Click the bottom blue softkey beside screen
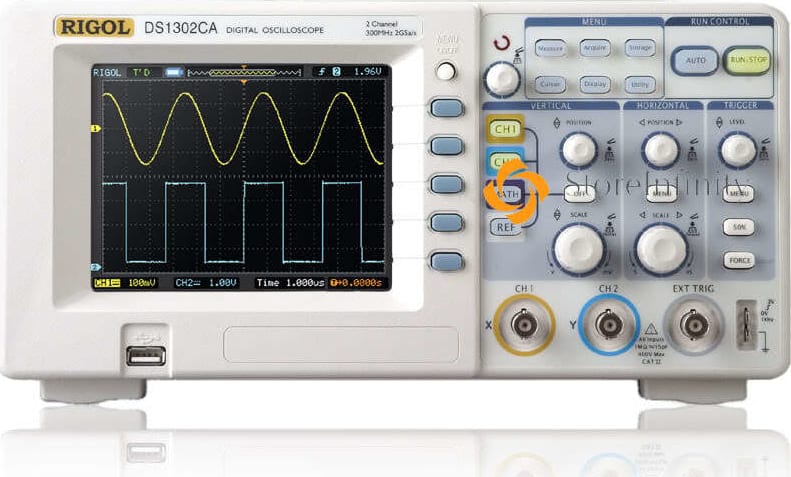This screenshot has width=791, height=477. (x=447, y=262)
